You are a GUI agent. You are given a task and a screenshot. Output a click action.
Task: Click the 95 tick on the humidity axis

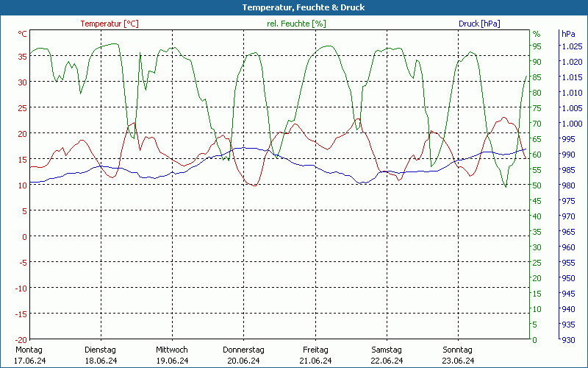coord(537,46)
